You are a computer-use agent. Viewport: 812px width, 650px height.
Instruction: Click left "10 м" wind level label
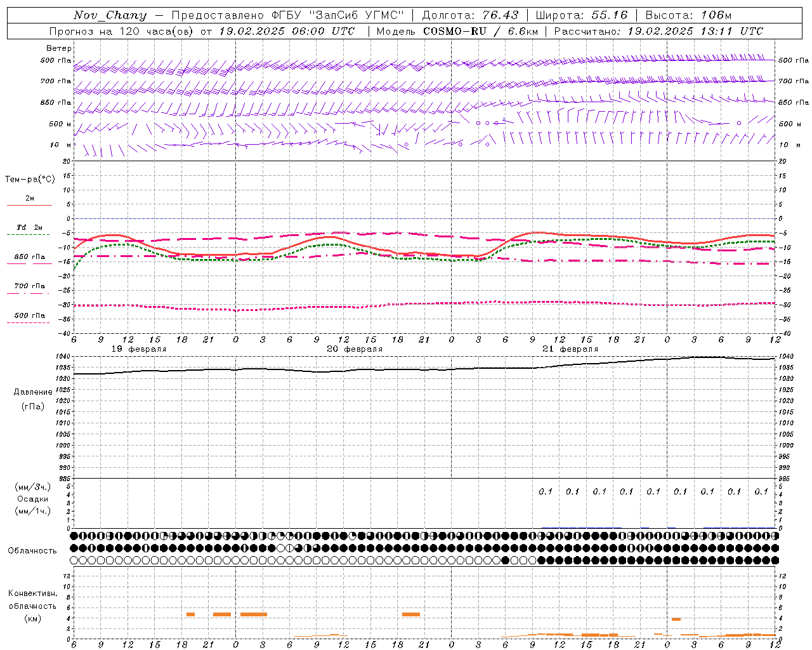pyautogui.click(x=60, y=145)
